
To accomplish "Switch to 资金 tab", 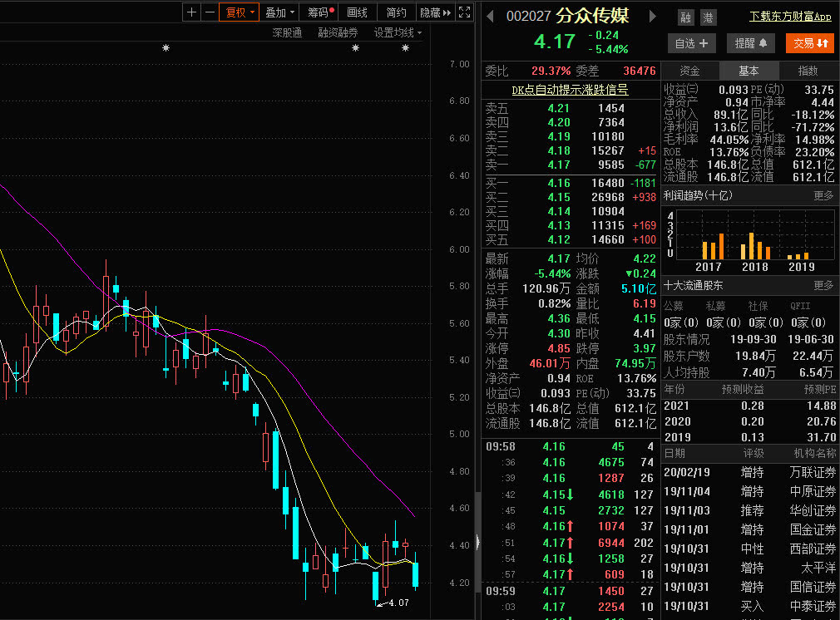I will click(x=690, y=71).
